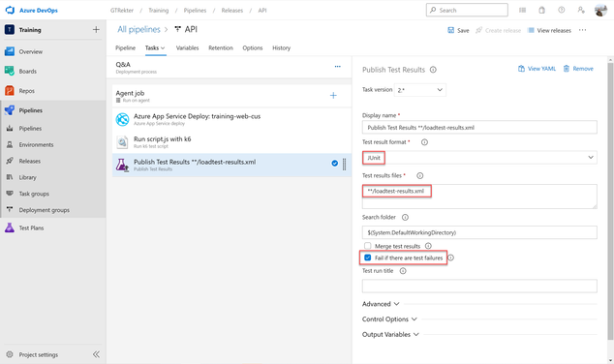
Task: Select Azure App Service Deploy task
Action: (231, 119)
